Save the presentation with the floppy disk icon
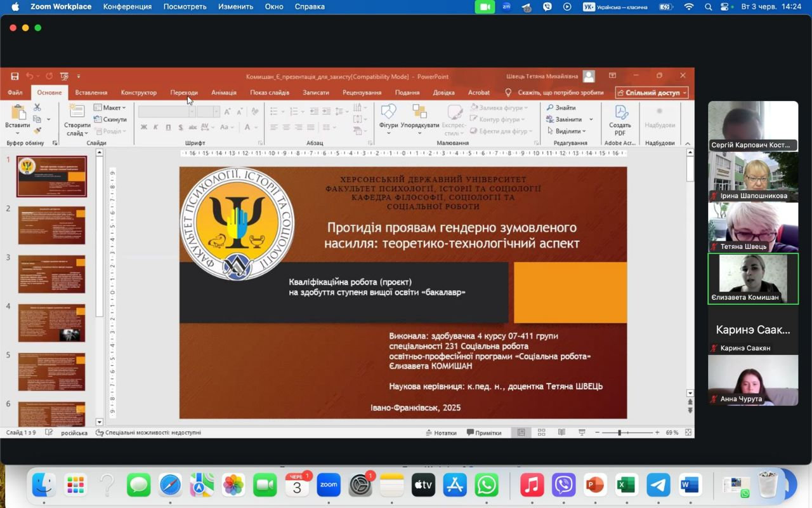 pyautogui.click(x=14, y=76)
